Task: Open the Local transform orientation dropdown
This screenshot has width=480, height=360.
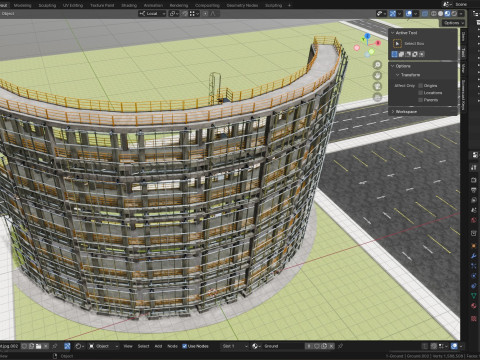Action: point(152,14)
